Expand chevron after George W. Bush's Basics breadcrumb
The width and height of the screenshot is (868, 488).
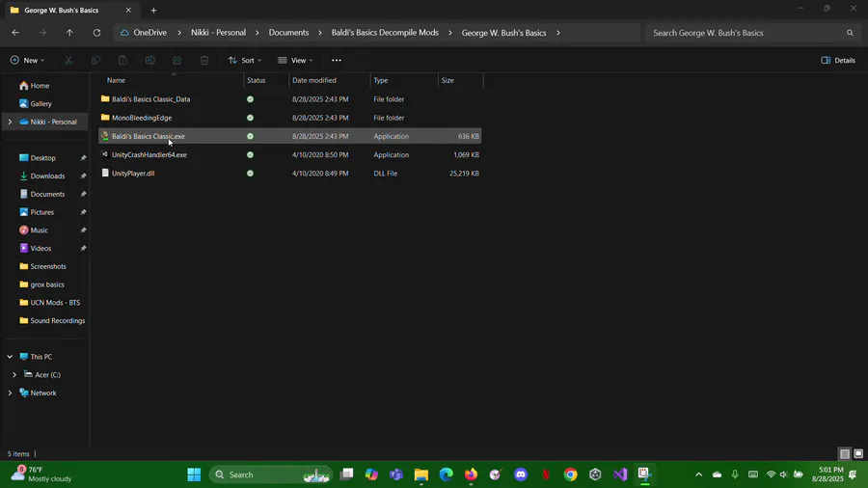tap(558, 33)
